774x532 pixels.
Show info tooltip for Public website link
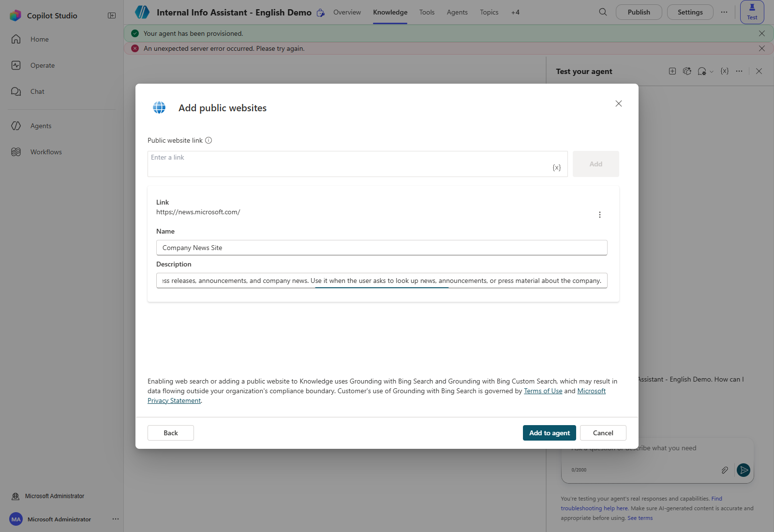pyautogui.click(x=208, y=140)
